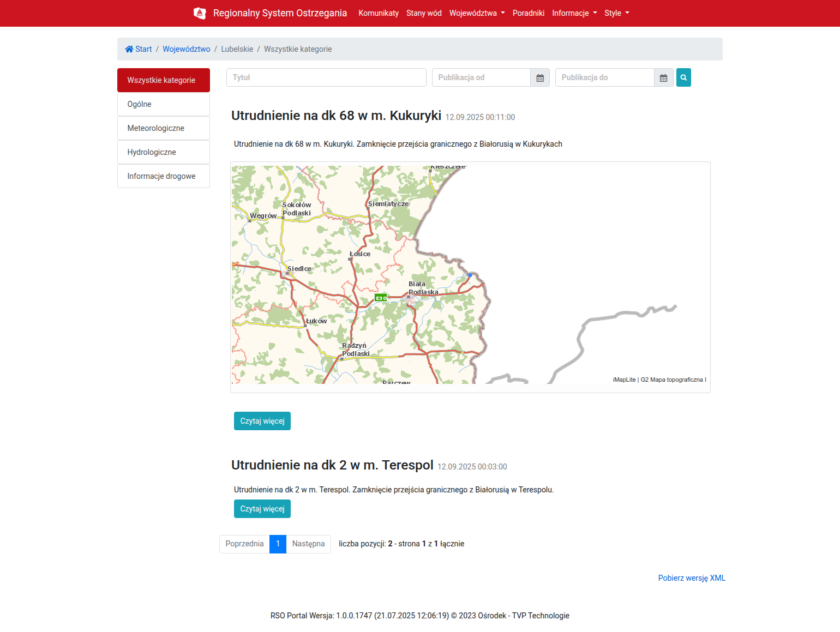Image resolution: width=840 pixels, height=632 pixels.
Task: Open Poradniki in the top menu
Action: 529,13
